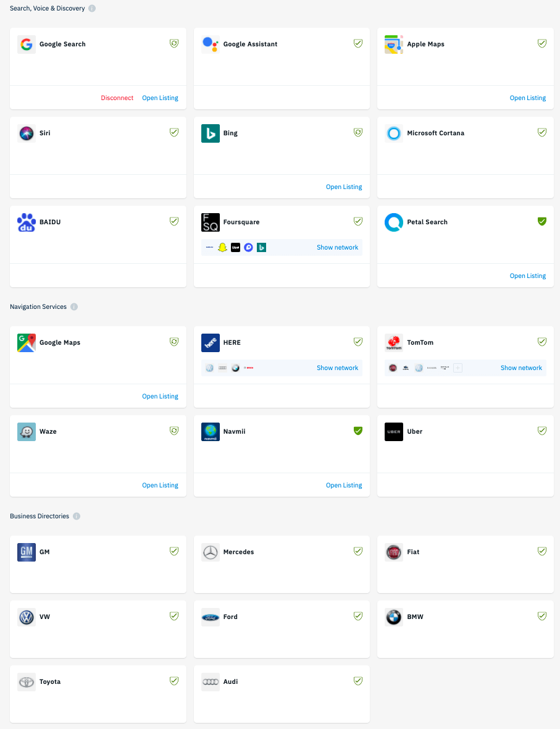Click the Audi rings logo icon
The height and width of the screenshot is (729, 560).
click(x=211, y=681)
